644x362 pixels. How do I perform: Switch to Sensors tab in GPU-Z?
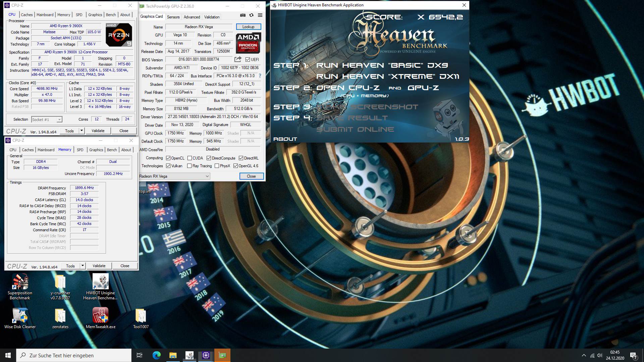pos(173,17)
